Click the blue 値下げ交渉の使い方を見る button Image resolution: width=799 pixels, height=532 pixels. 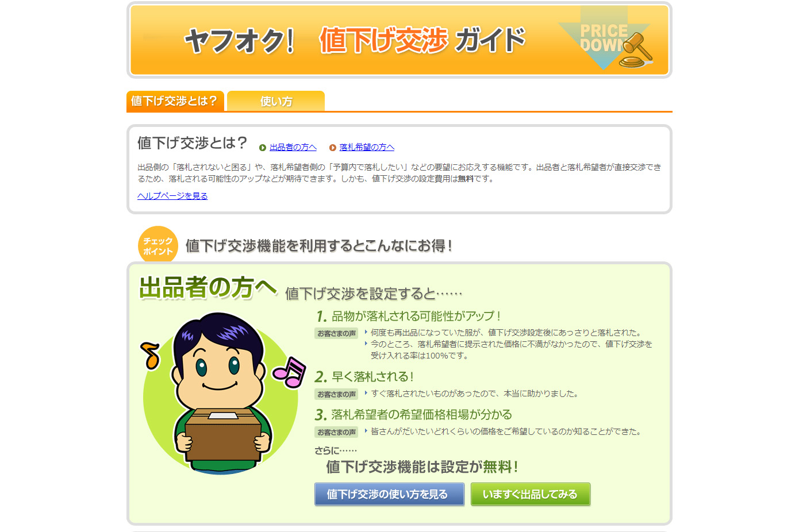pos(389,494)
